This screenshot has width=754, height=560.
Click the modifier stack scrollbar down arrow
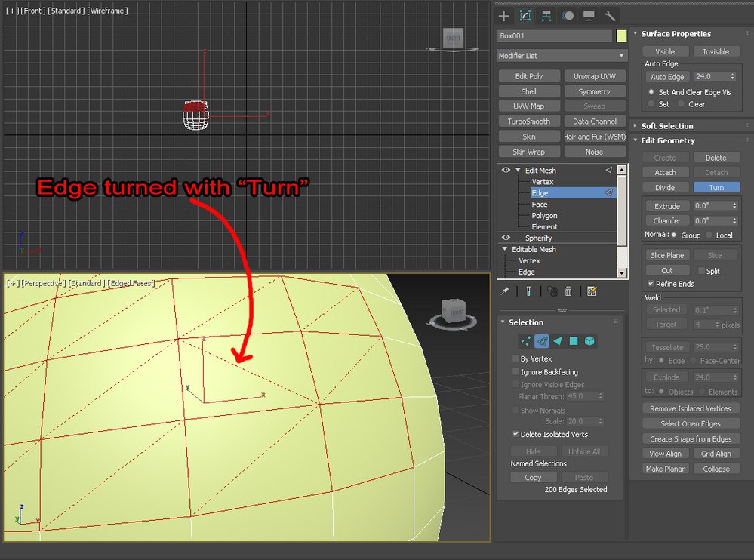(x=622, y=273)
